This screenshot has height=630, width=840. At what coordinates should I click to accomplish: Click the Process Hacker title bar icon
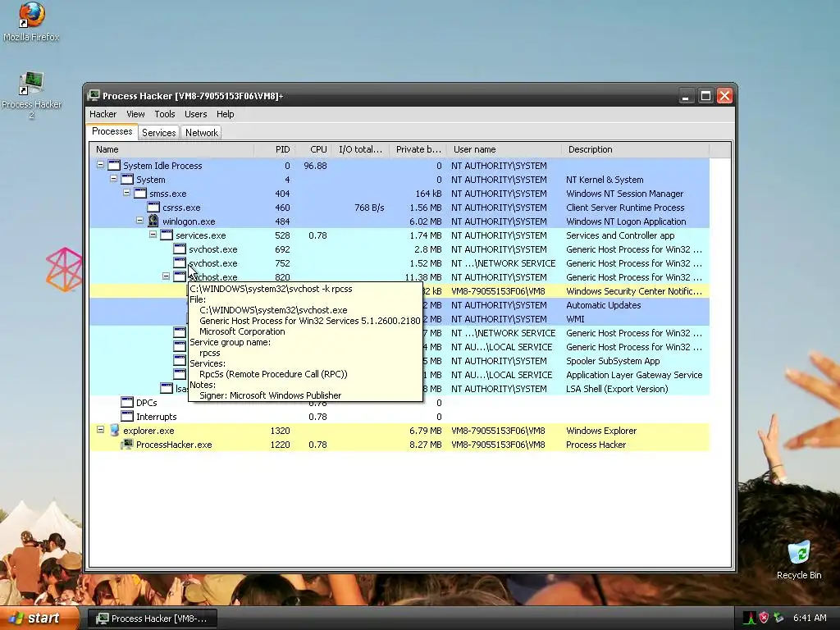click(94, 96)
